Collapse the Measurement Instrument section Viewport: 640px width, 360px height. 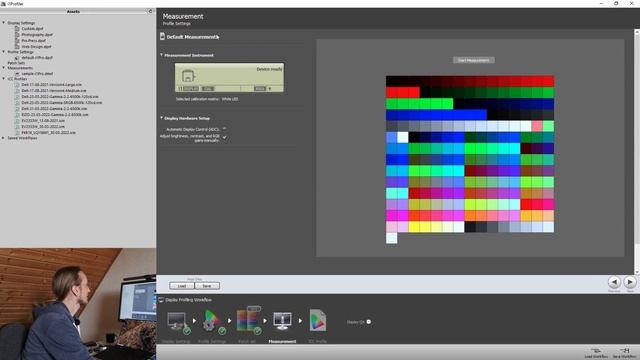pyautogui.click(x=161, y=55)
